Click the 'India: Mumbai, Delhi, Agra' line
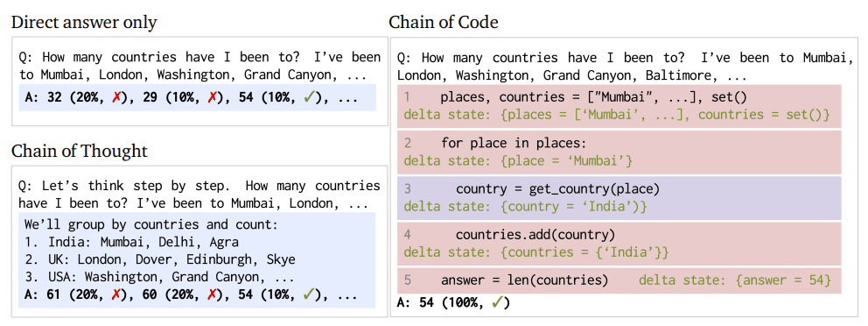868x326 pixels. pos(132,242)
